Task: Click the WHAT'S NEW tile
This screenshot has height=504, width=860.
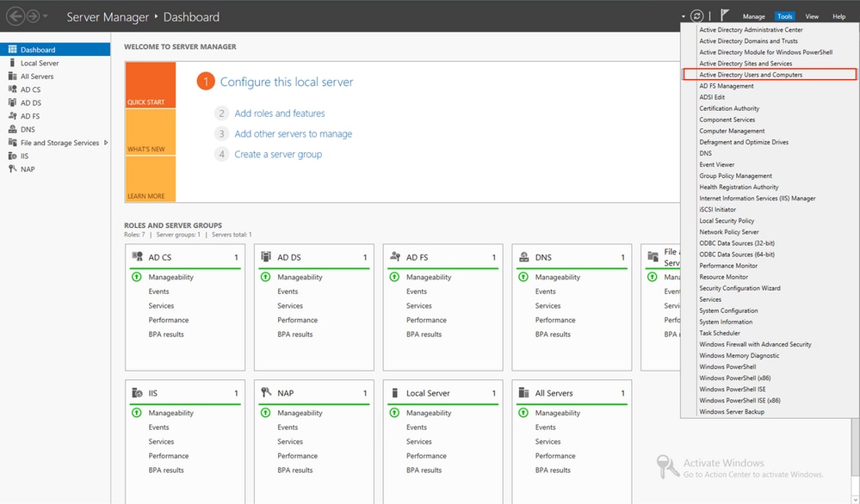Action: (x=151, y=132)
